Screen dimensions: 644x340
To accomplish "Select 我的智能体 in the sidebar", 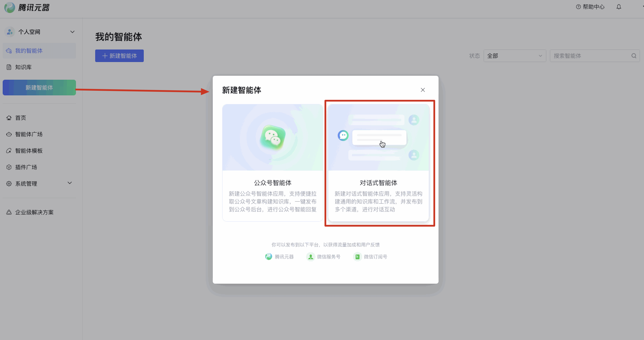I will click(x=29, y=51).
